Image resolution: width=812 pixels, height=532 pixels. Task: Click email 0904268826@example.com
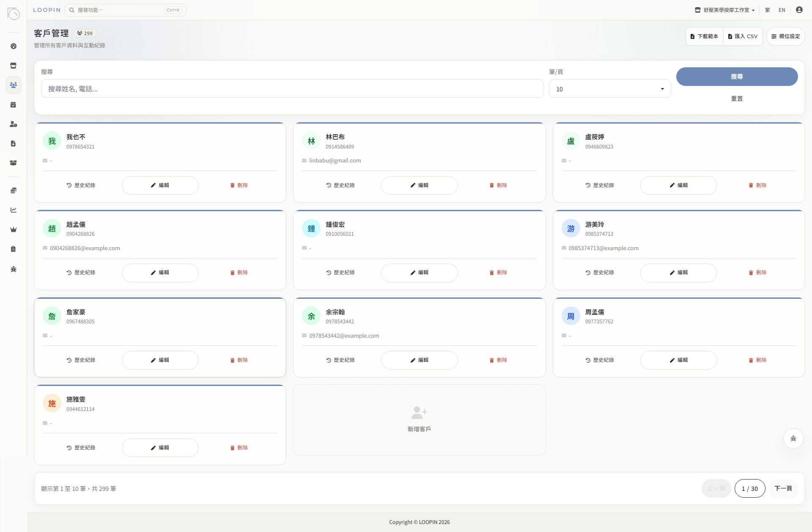[x=85, y=248]
